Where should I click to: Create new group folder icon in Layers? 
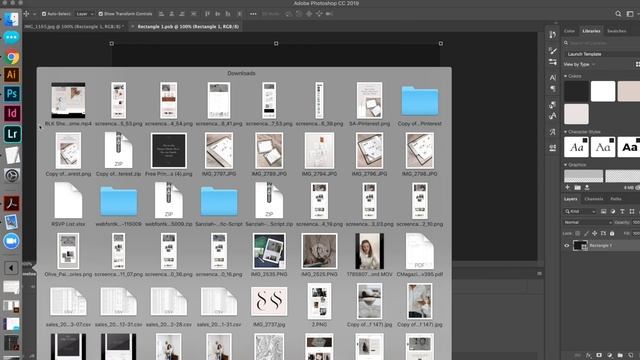click(620, 356)
